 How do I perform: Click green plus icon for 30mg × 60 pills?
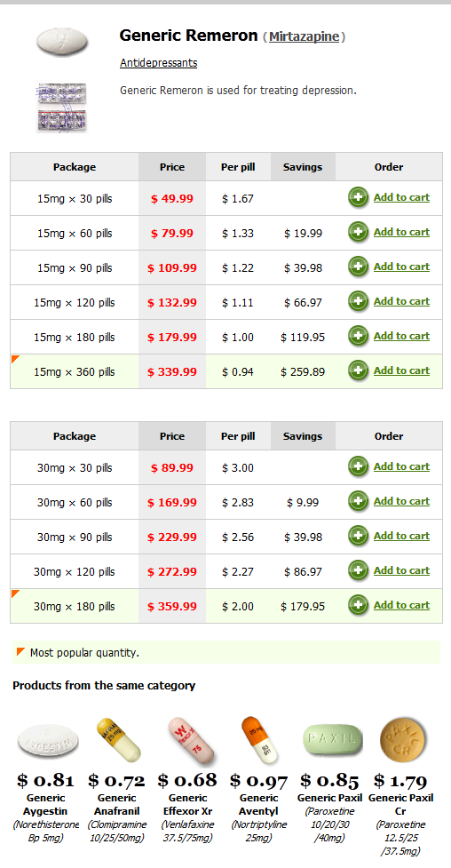coord(358,501)
